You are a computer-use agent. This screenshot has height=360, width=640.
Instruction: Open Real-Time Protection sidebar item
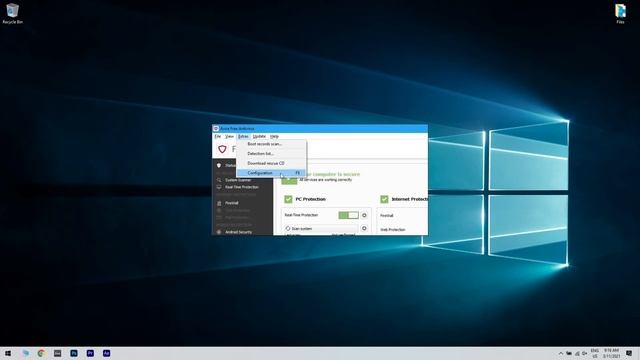point(242,187)
